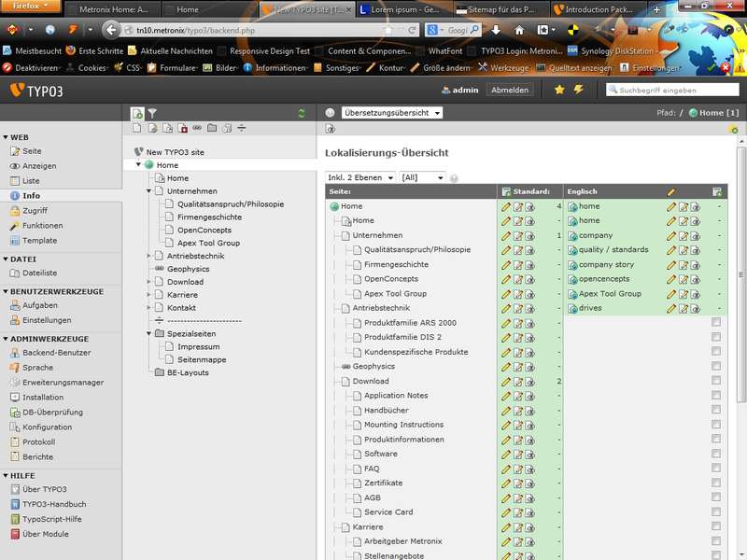Click the lightning bolt clear cache icon
This screenshot has width=747, height=560.
pos(578,90)
